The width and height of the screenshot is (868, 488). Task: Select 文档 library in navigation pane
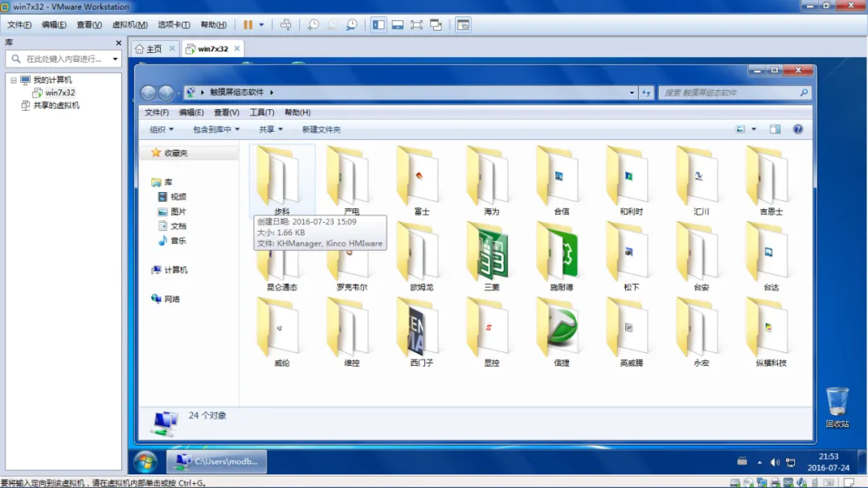172,226
